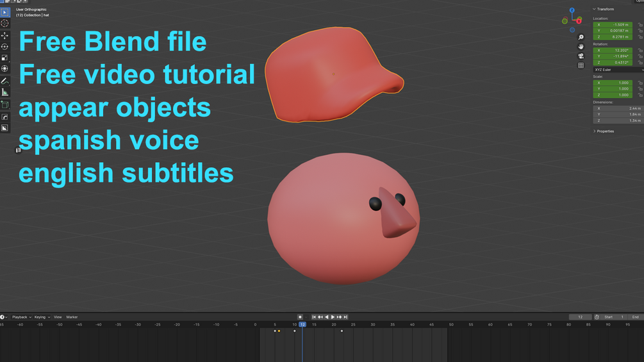Click the zoom magnifier viewport icon
The width and height of the screenshot is (644, 362).
[581, 37]
